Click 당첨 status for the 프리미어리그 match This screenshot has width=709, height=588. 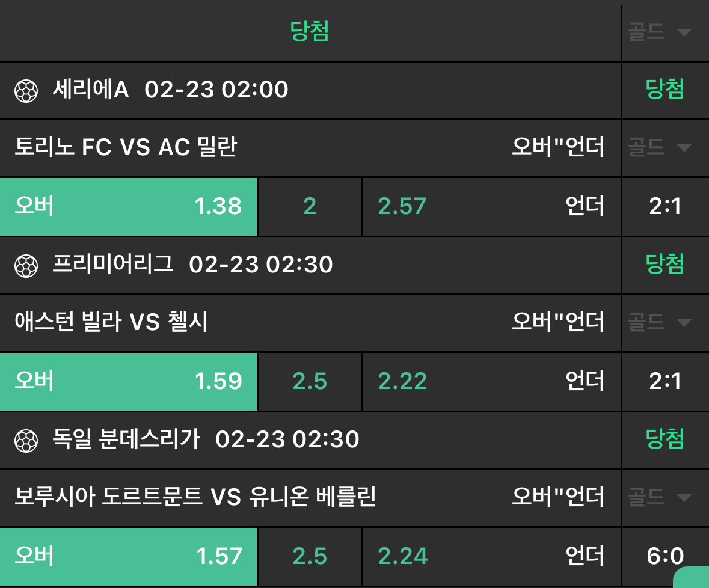(x=665, y=265)
